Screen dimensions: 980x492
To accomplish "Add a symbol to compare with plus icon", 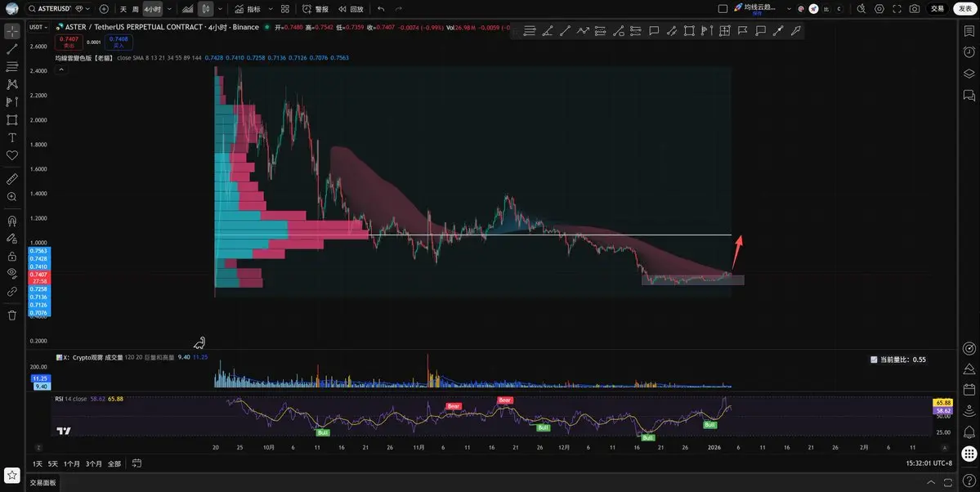I will (x=104, y=9).
